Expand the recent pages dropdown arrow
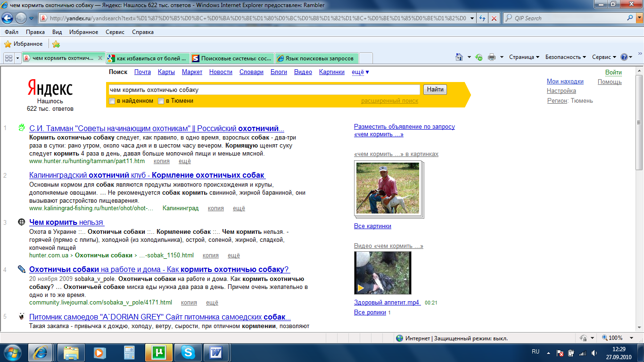 click(x=31, y=18)
